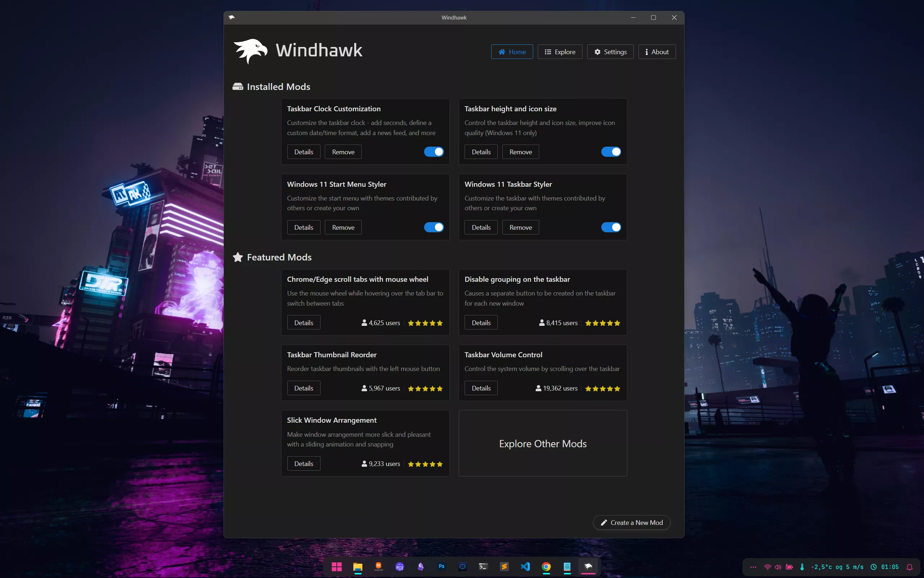Open Details for Windows 11 Taskbar Styler
The width and height of the screenshot is (924, 578).
pyautogui.click(x=481, y=228)
